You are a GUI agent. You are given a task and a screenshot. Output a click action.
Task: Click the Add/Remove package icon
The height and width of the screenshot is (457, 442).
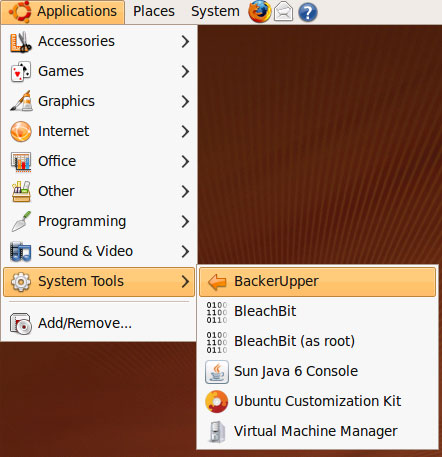coord(21,323)
